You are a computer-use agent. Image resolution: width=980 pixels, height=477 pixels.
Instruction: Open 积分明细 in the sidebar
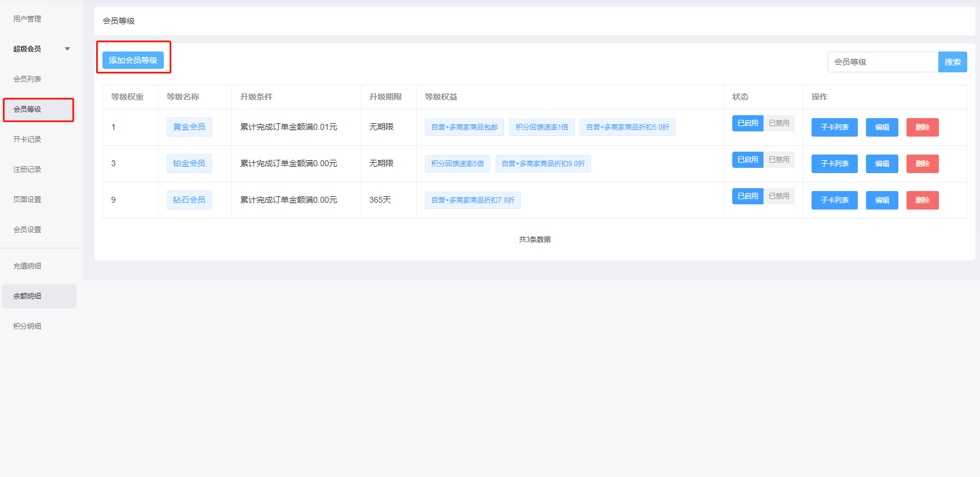pyautogui.click(x=27, y=326)
